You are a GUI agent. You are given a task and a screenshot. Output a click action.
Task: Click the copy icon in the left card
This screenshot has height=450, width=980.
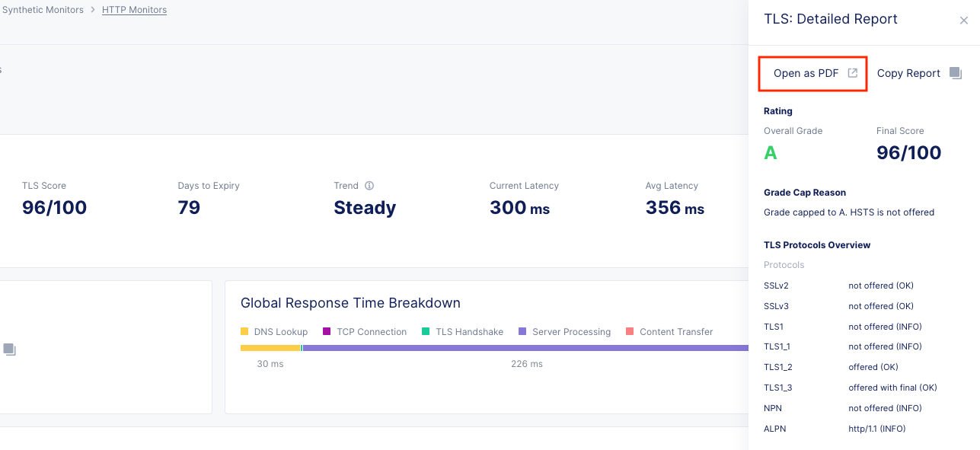click(9, 349)
